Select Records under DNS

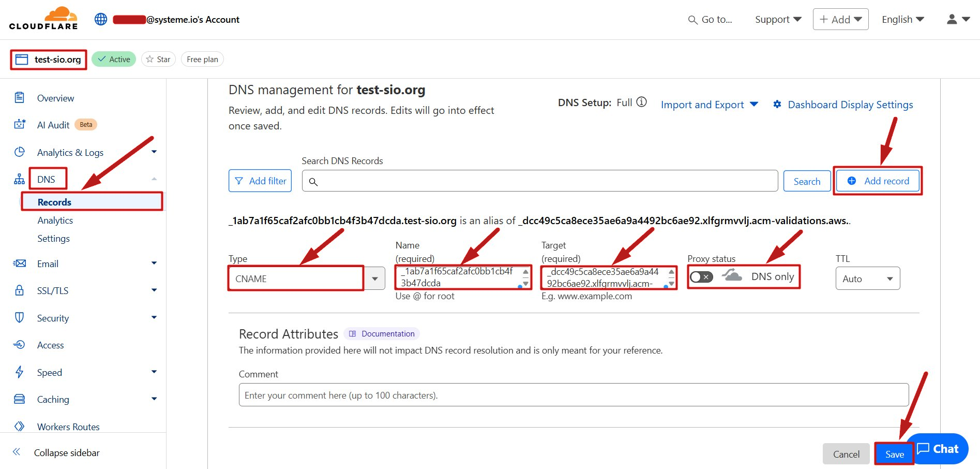92,202
